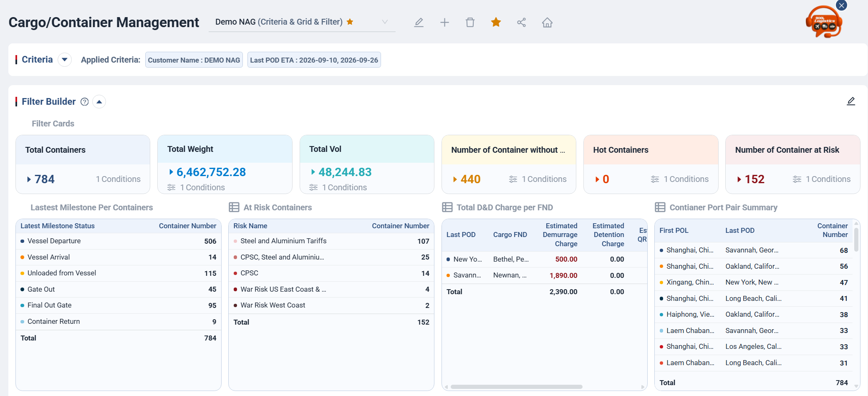This screenshot has height=396, width=868.
Task: Select Steel and Aluminium Tariffs row
Action: (x=331, y=241)
